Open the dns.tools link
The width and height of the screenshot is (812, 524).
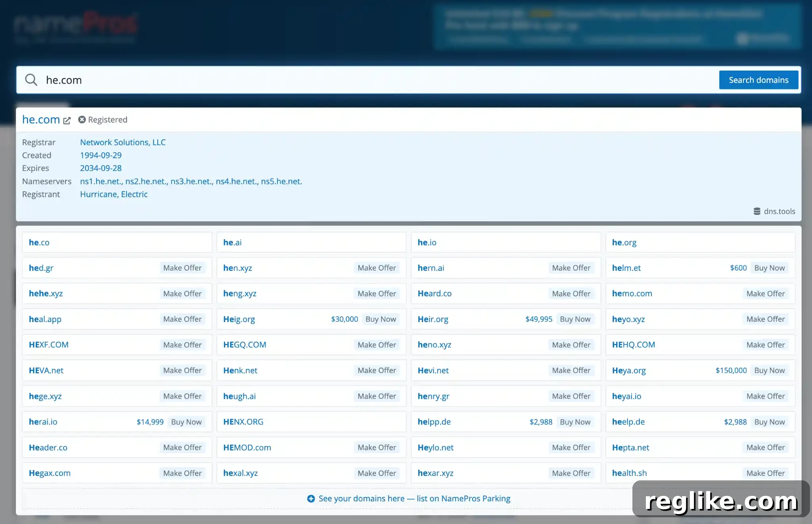[x=779, y=211]
